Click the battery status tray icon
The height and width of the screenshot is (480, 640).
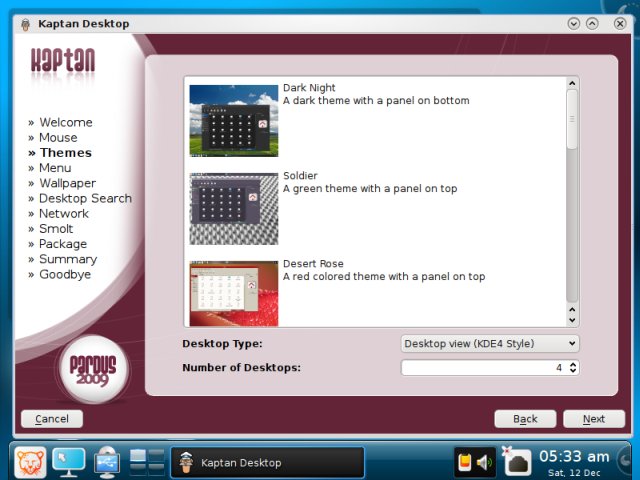465,462
